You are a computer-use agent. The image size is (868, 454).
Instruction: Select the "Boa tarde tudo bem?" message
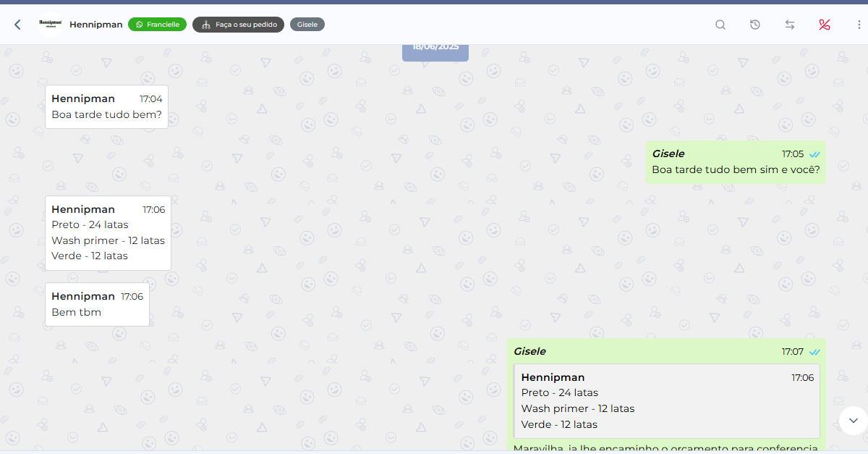106,114
